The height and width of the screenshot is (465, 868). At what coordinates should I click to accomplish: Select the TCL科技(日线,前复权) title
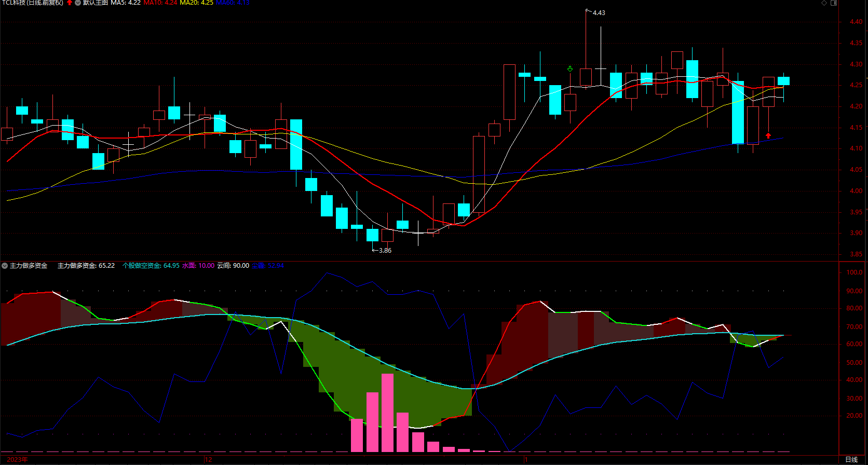pos(33,3)
